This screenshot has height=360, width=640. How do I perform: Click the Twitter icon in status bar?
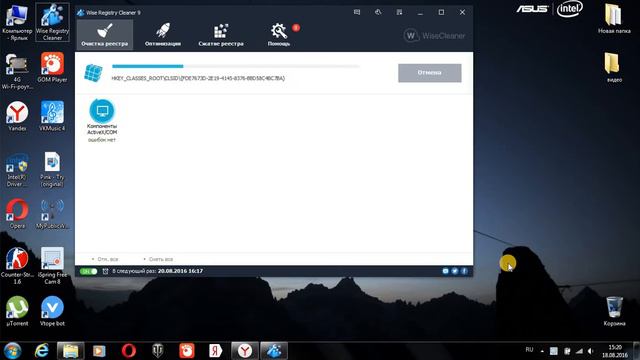tap(455, 271)
